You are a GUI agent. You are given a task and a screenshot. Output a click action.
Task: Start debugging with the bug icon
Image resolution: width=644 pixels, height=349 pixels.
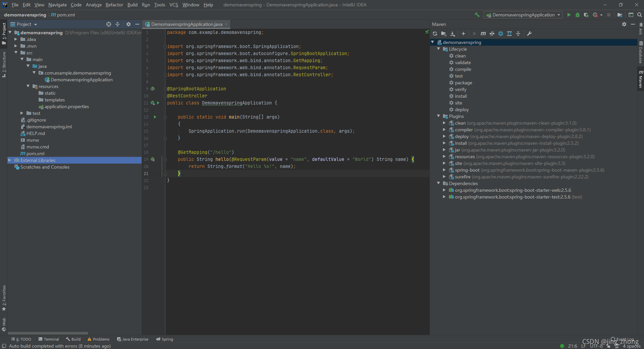click(x=578, y=15)
